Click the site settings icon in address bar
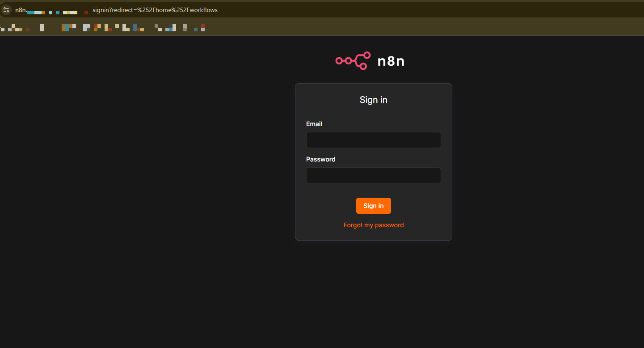The image size is (644, 348). coord(6,10)
